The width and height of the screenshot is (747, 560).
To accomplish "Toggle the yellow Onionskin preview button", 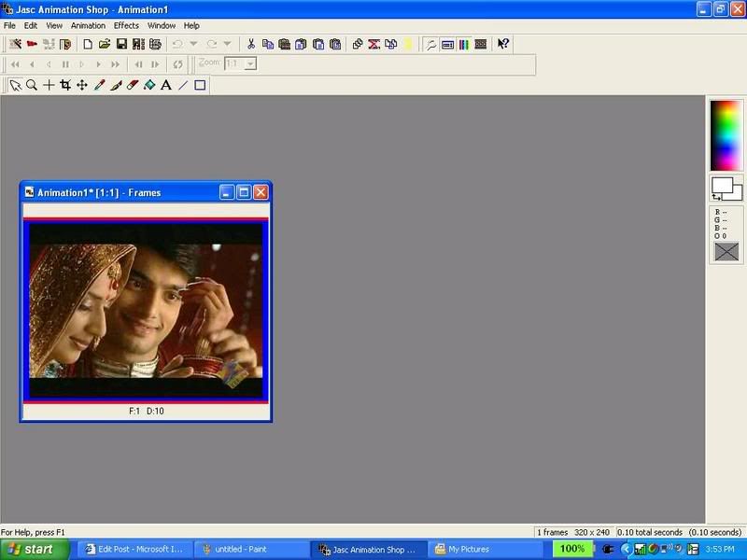I will (x=408, y=44).
